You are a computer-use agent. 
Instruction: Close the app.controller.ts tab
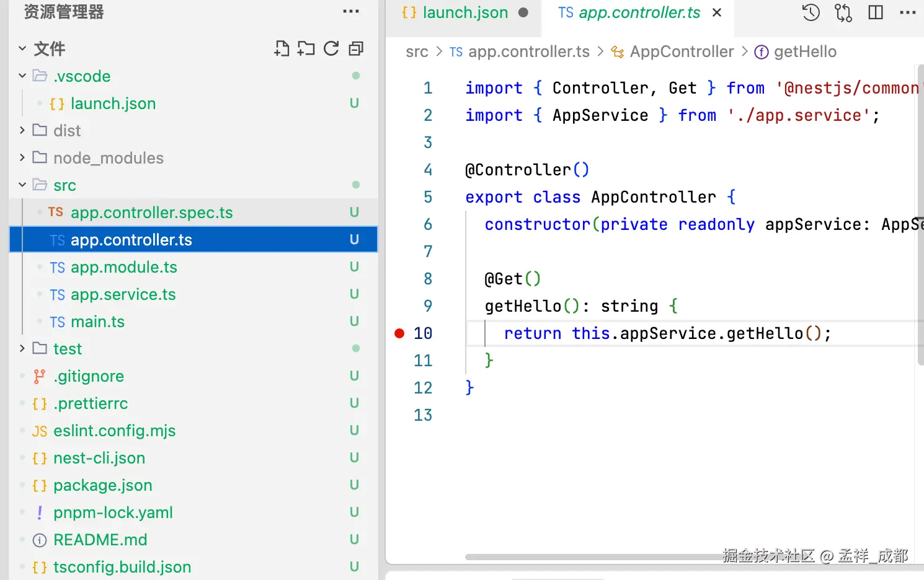pyautogui.click(x=717, y=13)
